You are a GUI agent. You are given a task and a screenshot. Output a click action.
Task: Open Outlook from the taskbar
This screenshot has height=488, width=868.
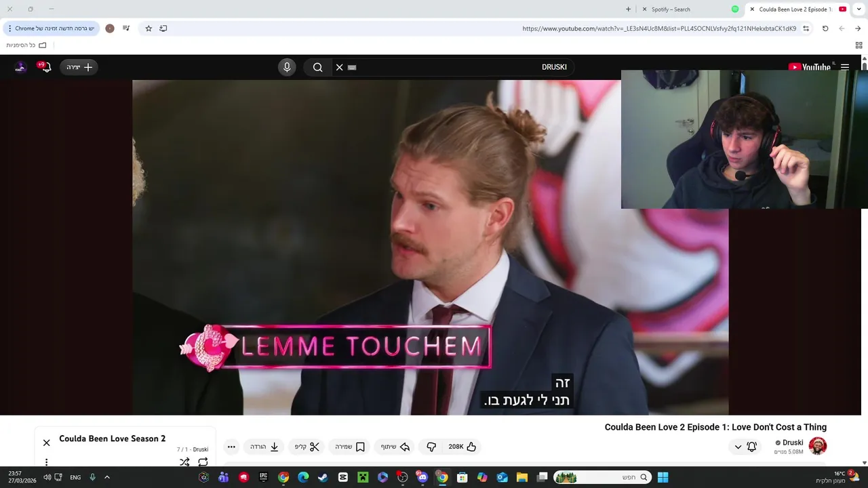click(x=502, y=478)
